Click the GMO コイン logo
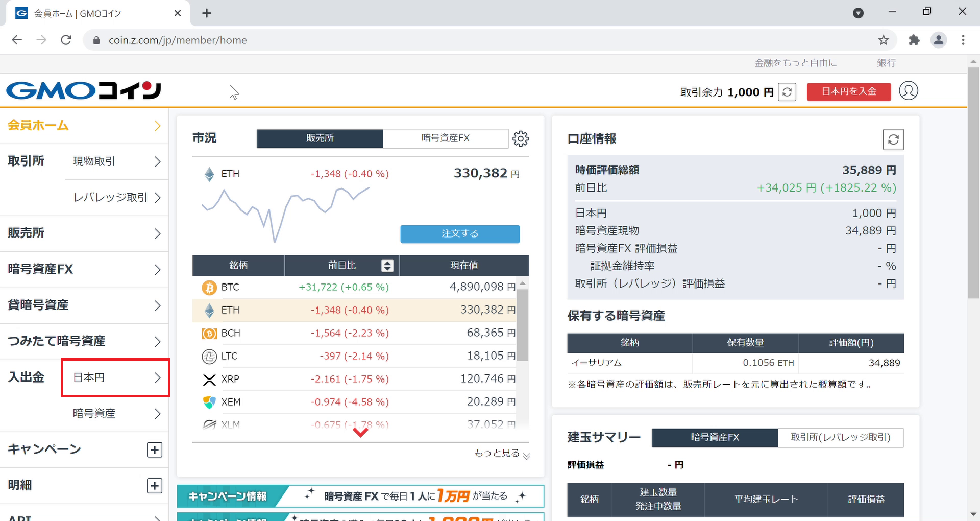980x521 pixels. tap(83, 90)
